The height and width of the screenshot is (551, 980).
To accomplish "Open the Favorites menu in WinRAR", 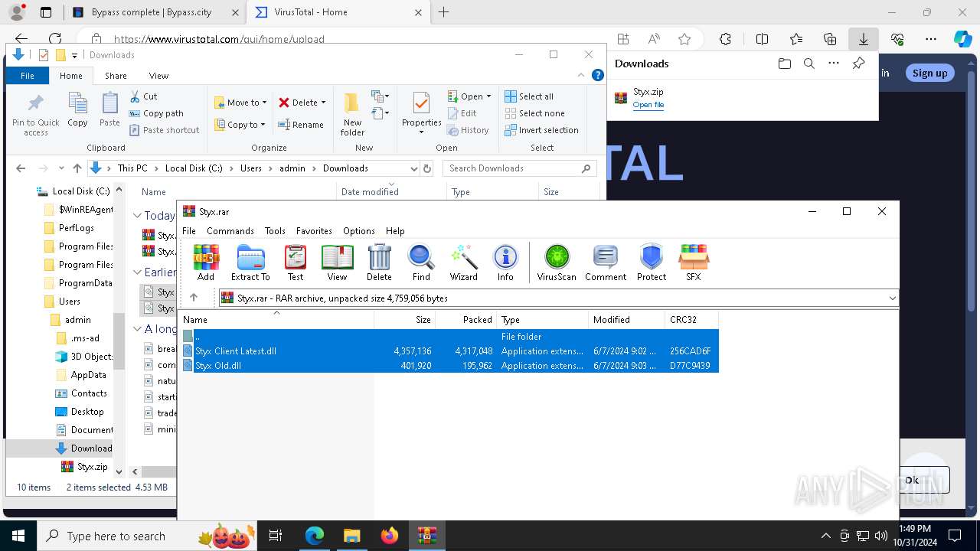I will (x=314, y=230).
